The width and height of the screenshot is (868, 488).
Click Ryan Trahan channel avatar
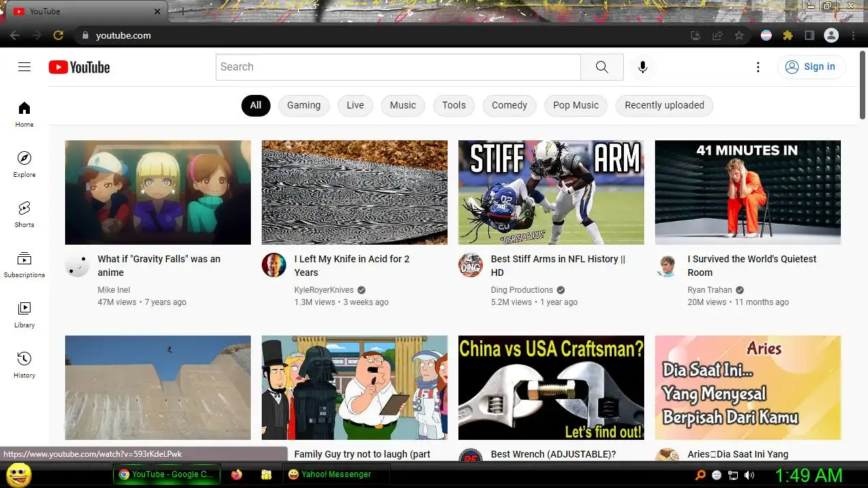pos(667,265)
